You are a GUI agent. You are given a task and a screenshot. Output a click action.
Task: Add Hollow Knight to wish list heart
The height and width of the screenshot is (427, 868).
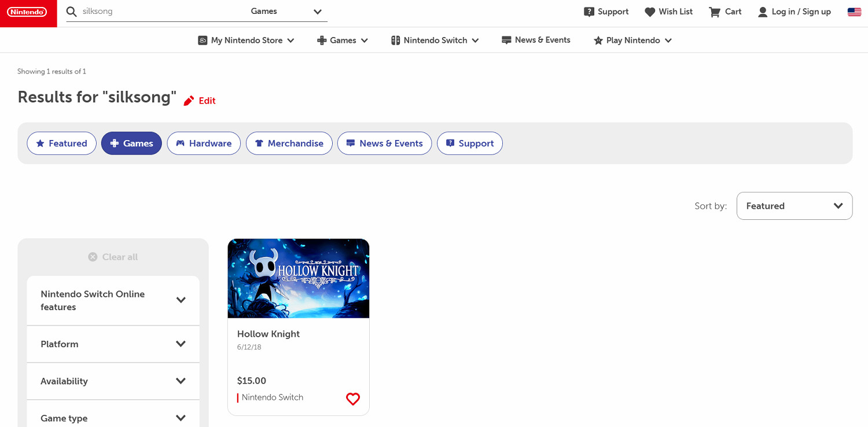pyautogui.click(x=352, y=399)
